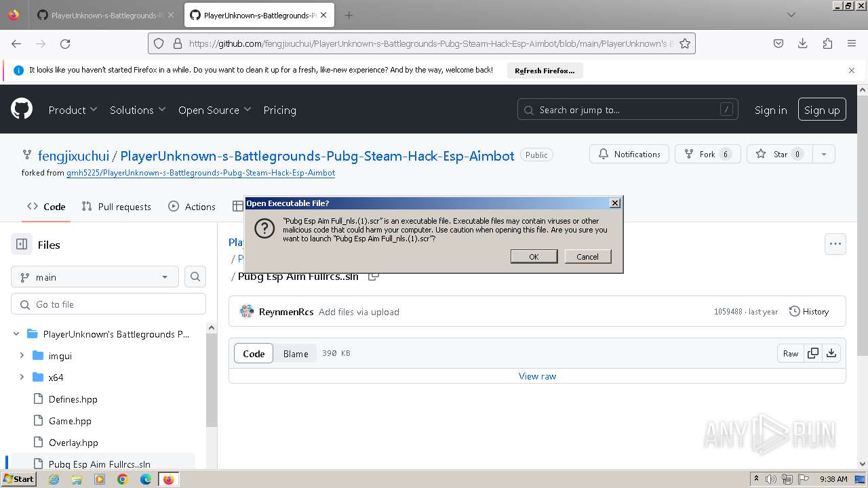Screen dimensions: 868x488
Task: Click the Sign in link
Action: click(770, 110)
